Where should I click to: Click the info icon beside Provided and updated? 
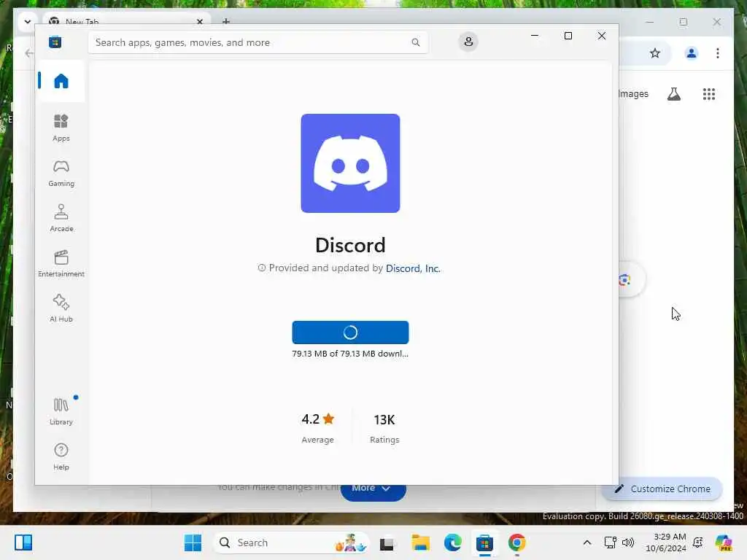click(262, 268)
